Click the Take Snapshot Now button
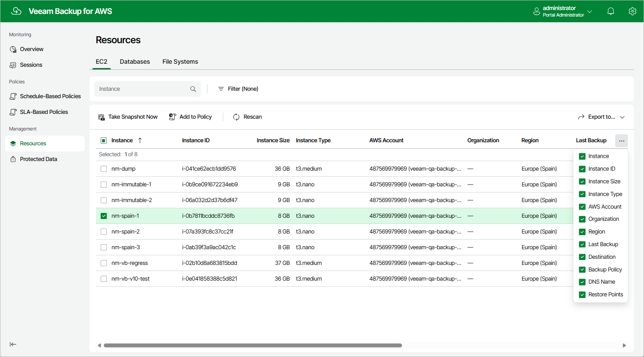This screenshot has height=357, width=644. tap(128, 117)
